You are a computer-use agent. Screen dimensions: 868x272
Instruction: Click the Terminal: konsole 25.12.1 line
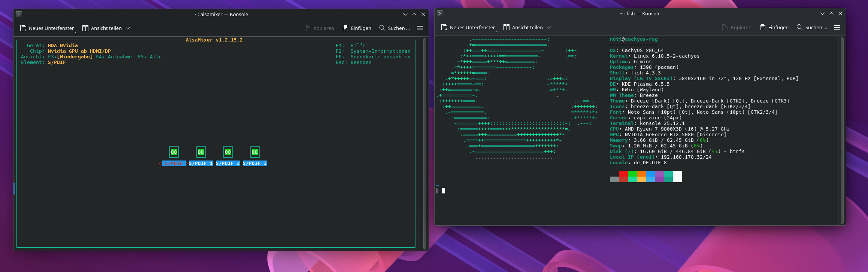(x=647, y=123)
